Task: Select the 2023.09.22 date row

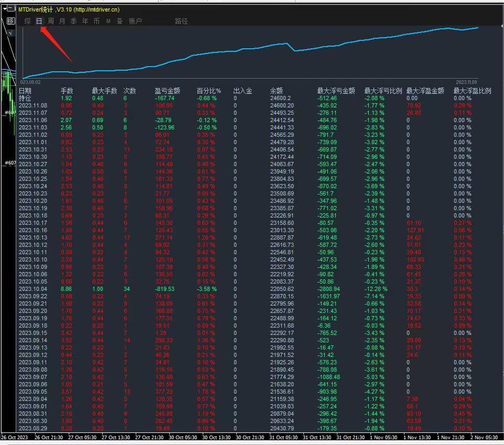Action: (x=33, y=297)
